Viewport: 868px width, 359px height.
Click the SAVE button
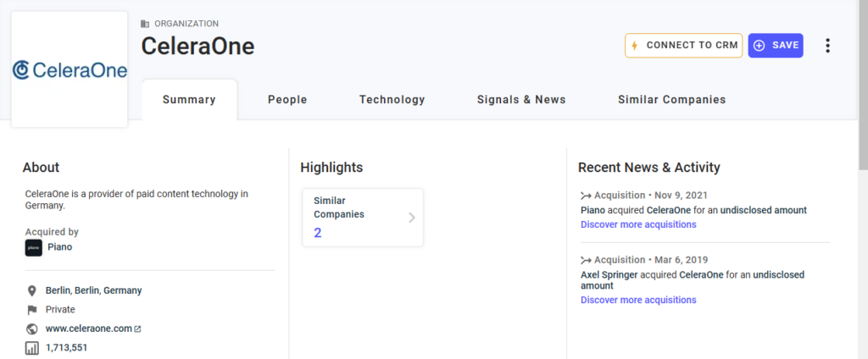[x=776, y=46]
